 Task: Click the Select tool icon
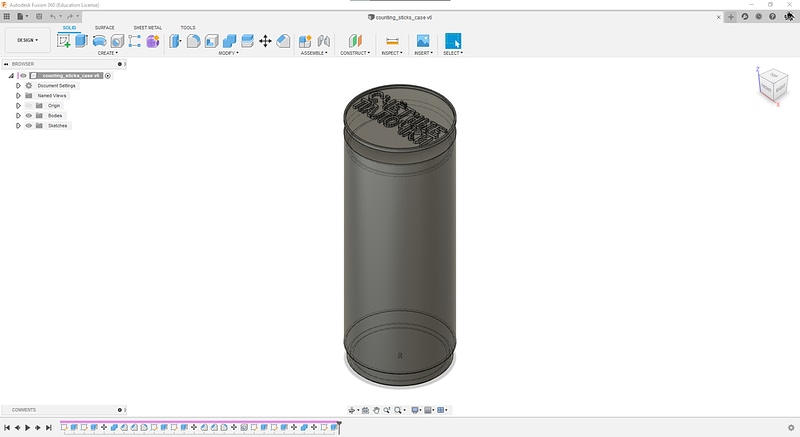[x=453, y=41]
